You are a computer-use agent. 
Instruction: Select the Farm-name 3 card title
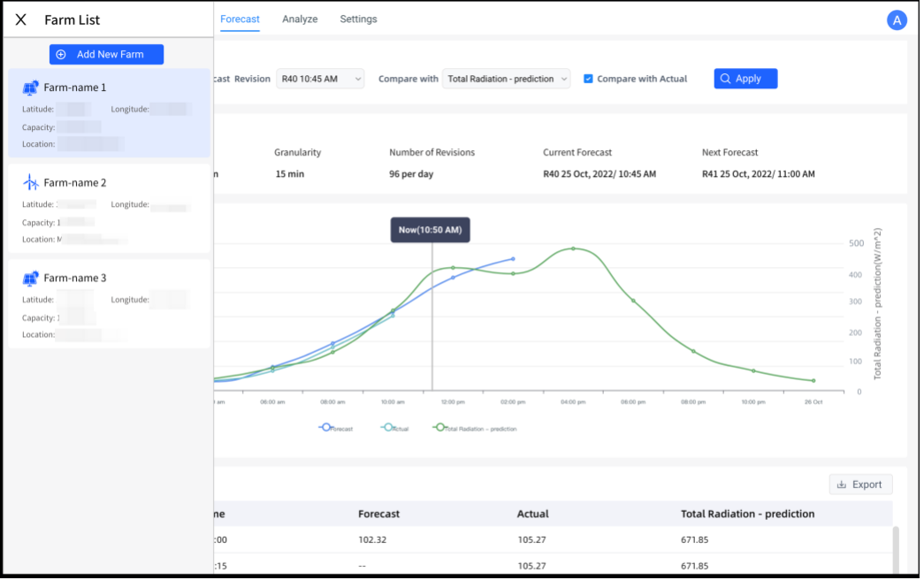[75, 278]
